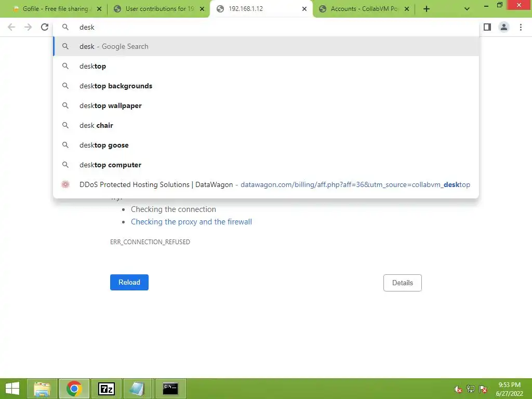
Task: Click the DataWagon suggestion favicon
Action: (x=65, y=184)
